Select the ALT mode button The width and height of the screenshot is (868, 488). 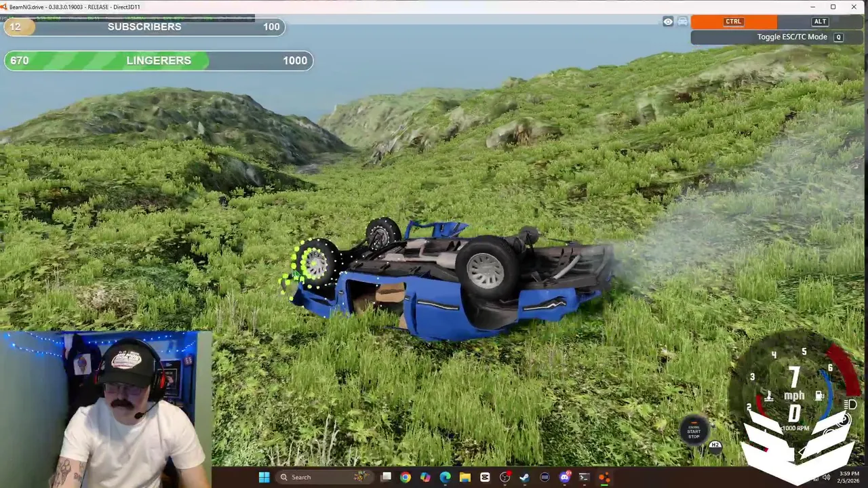[820, 22]
